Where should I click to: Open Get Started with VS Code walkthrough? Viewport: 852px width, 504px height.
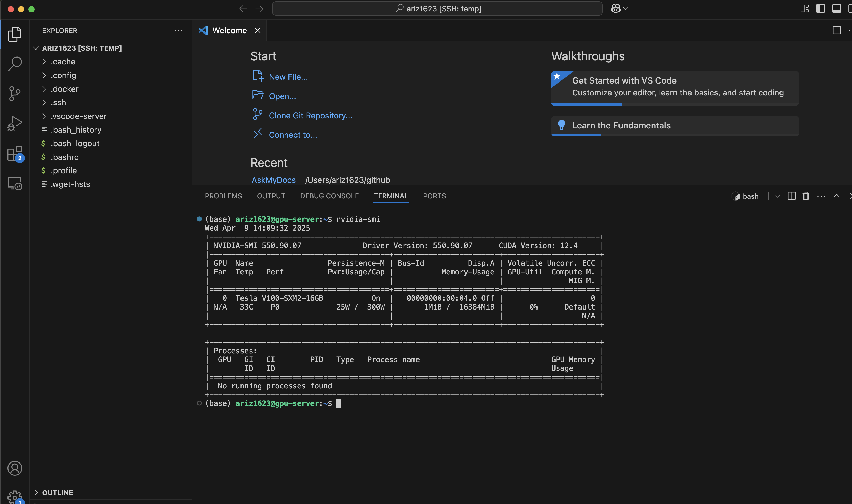[675, 88]
